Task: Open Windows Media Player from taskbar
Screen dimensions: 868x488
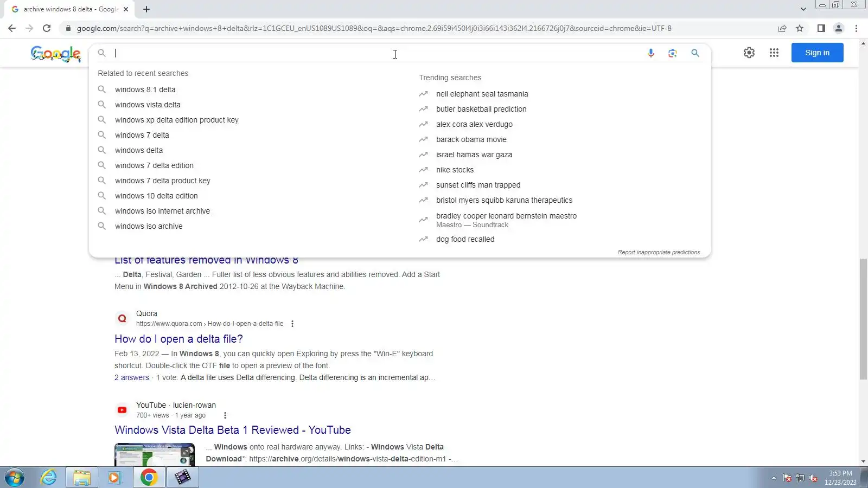Action: (x=114, y=478)
